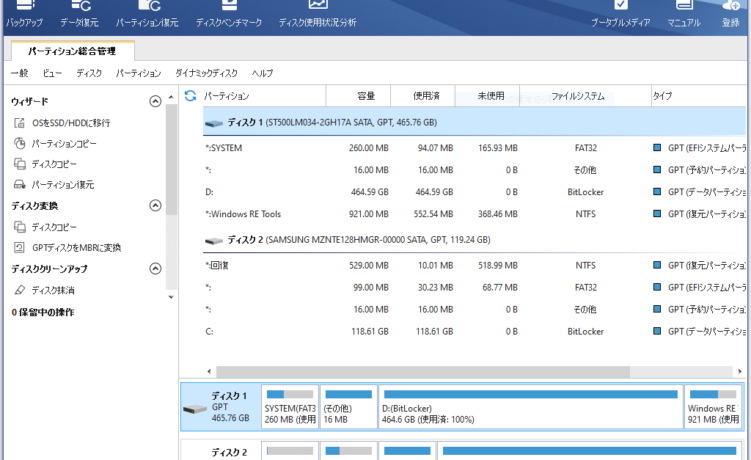Select the C: partition row

pyautogui.click(x=474, y=331)
